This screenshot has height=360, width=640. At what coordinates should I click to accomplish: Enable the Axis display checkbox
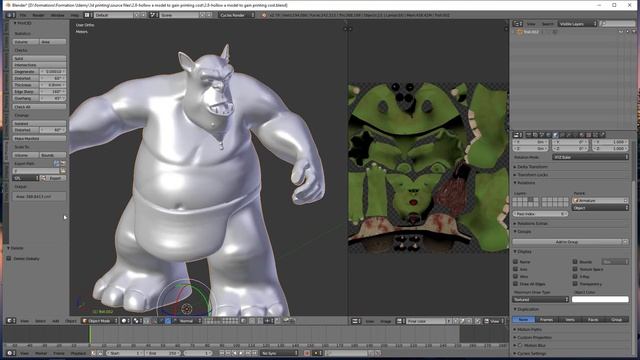point(516,269)
